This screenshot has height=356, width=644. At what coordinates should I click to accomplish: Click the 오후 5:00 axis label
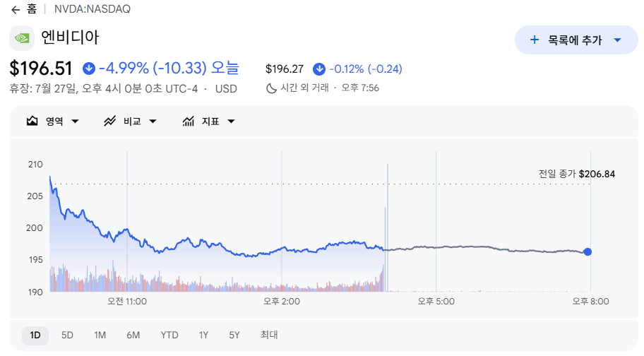436,302
